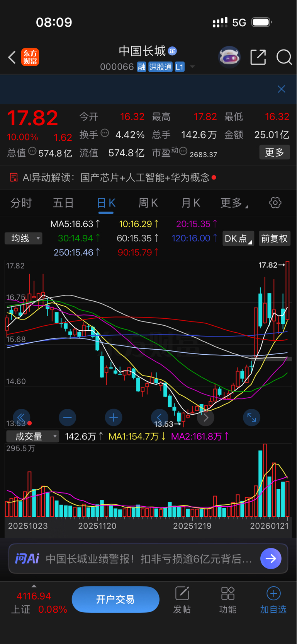Open 发帖 post composer

point(182,601)
